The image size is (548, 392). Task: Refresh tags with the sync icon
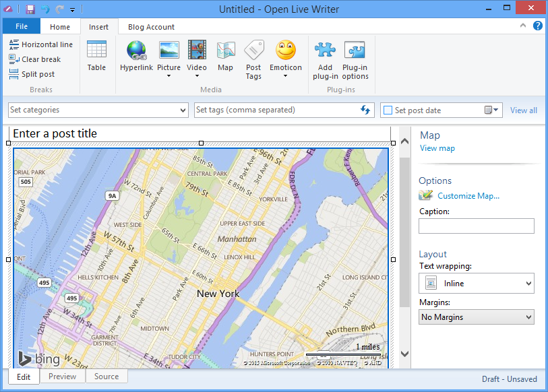365,110
